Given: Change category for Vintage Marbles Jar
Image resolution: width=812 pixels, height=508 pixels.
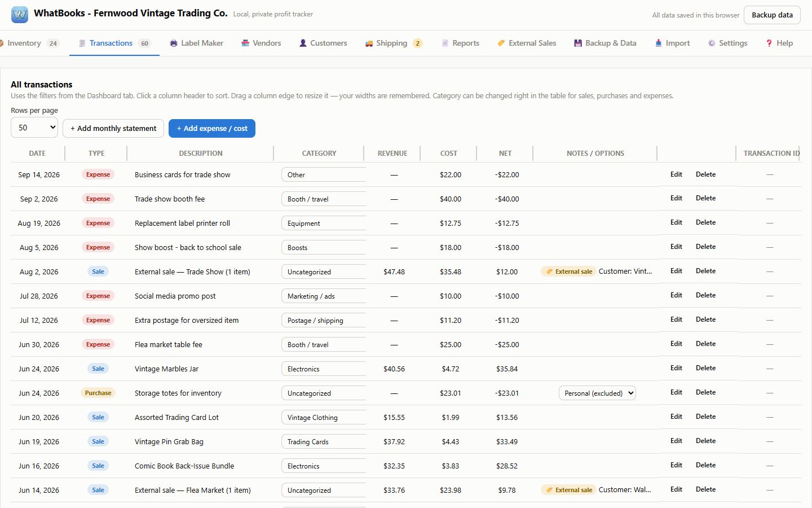Looking at the screenshot, I should tap(324, 369).
